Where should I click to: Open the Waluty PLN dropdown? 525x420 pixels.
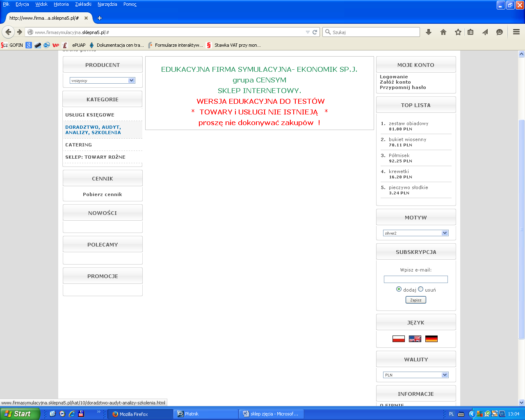click(x=415, y=375)
